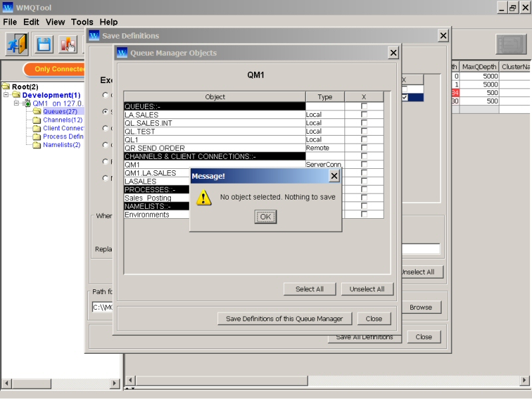Select the QM1.LA.SALES channel row
The image size is (532, 399).
[x=156, y=173]
